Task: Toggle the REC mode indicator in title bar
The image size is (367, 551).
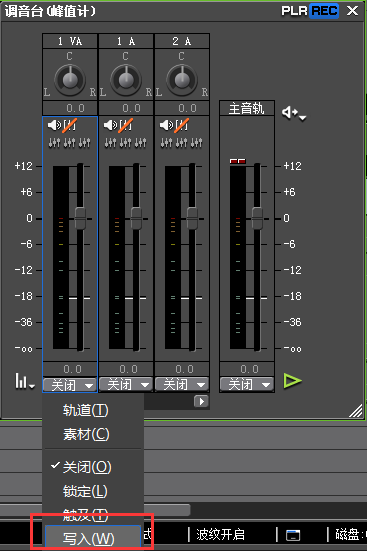Action: click(324, 11)
